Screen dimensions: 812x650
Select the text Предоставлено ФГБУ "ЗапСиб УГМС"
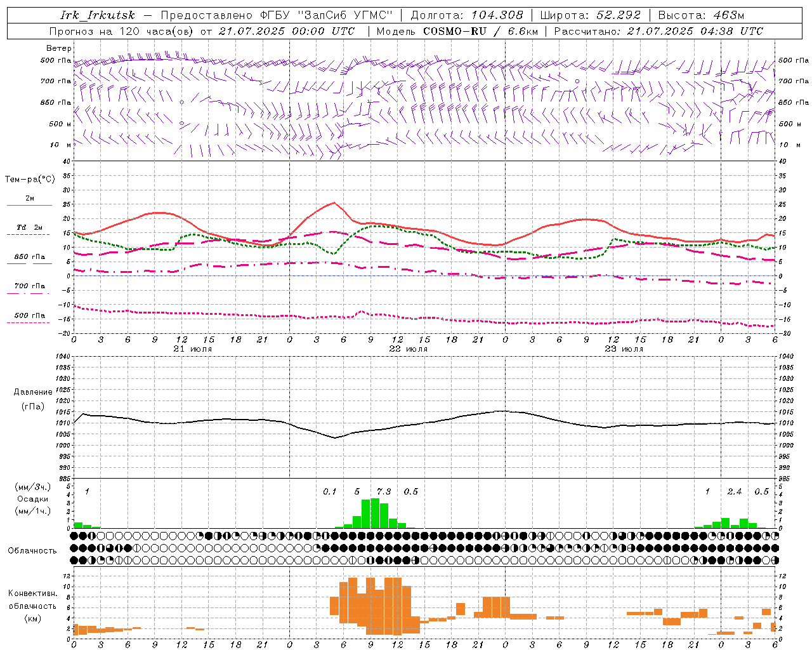pyautogui.click(x=277, y=15)
